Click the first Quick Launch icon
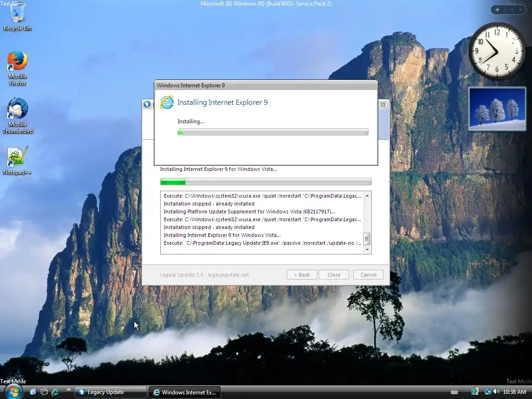The width and height of the screenshot is (532, 399). pyautogui.click(x=33, y=392)
